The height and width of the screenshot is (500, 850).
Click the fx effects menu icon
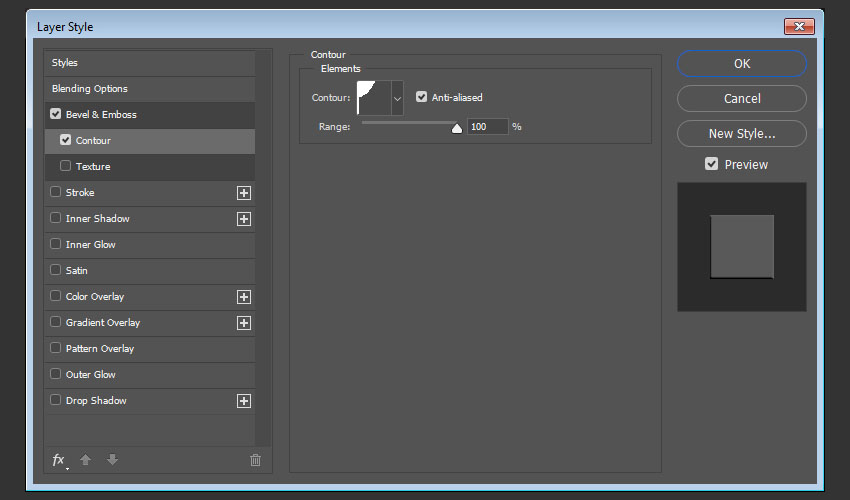[58, 460]
